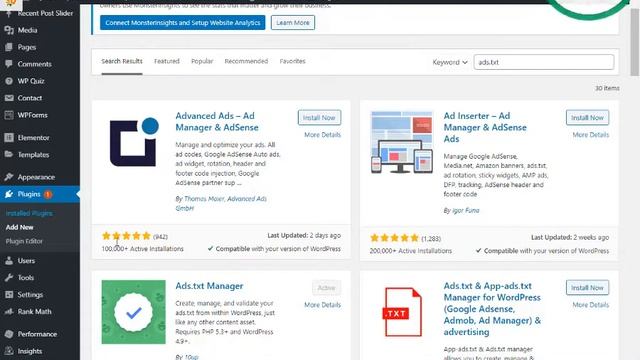Switch to the Featured tab

tap(167, 61)
